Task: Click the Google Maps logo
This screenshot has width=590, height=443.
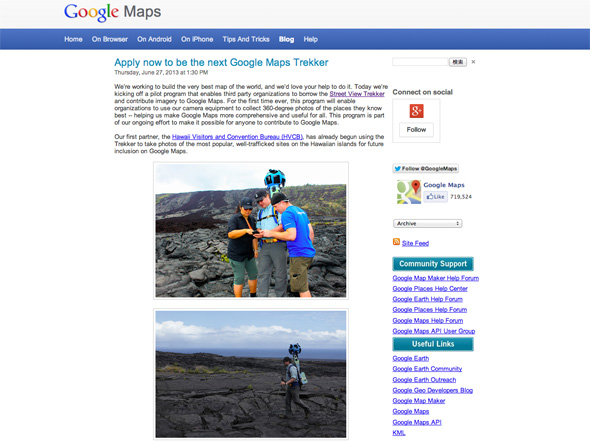Action: [x=112, y=12]
